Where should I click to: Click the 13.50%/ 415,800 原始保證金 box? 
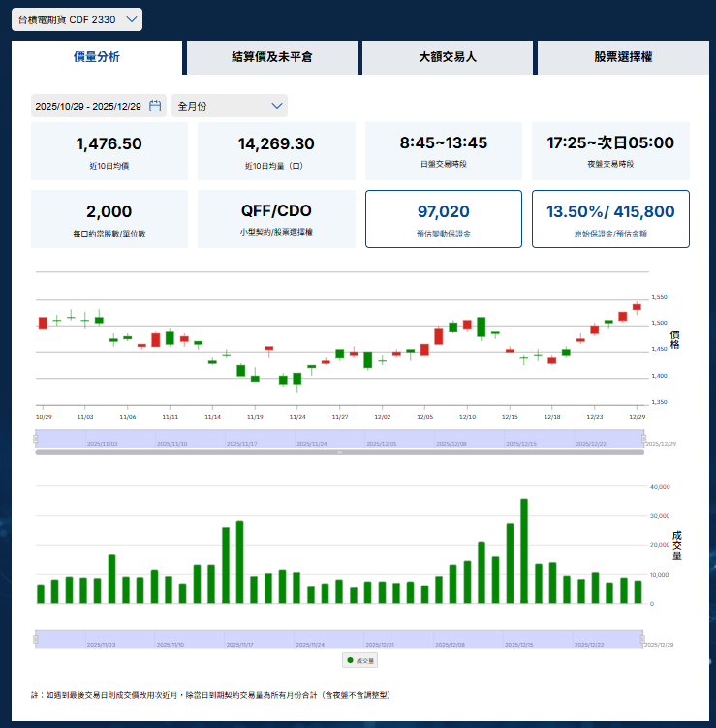click(610, 219)
